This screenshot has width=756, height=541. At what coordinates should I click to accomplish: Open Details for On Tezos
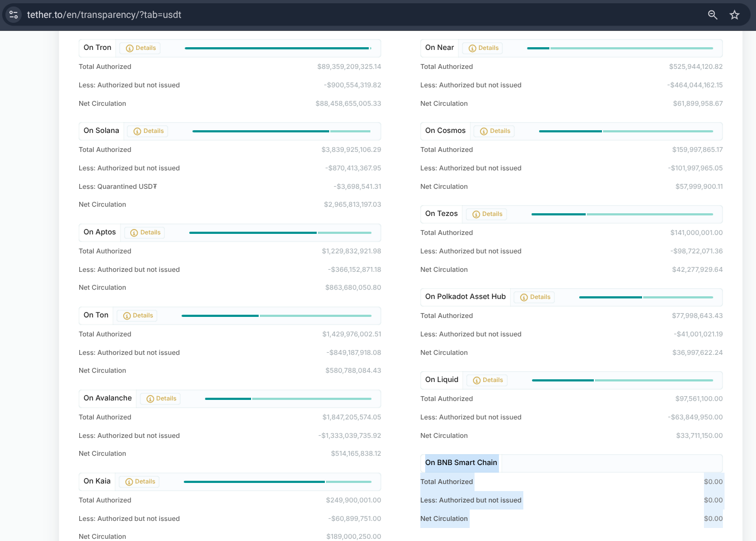tap(487, 214)
